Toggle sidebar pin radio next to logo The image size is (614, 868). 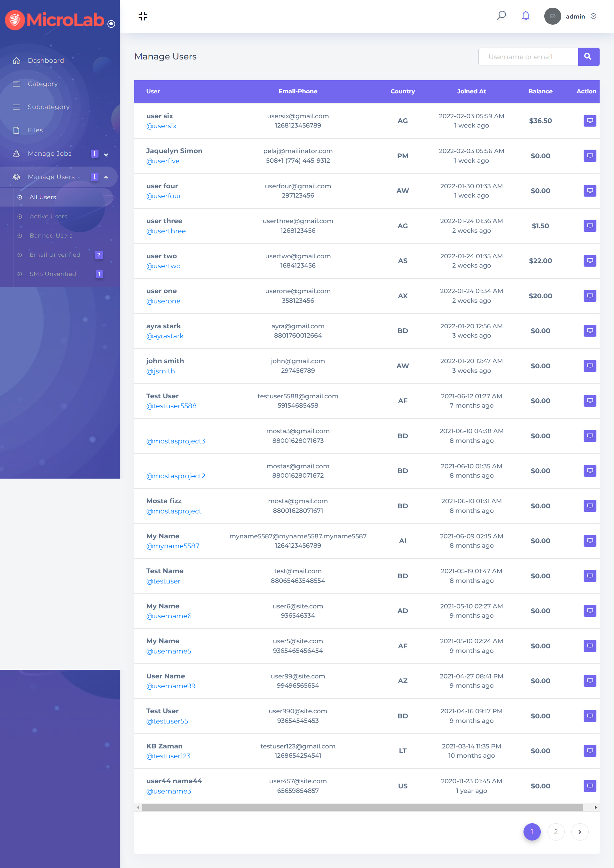point(111,24)
